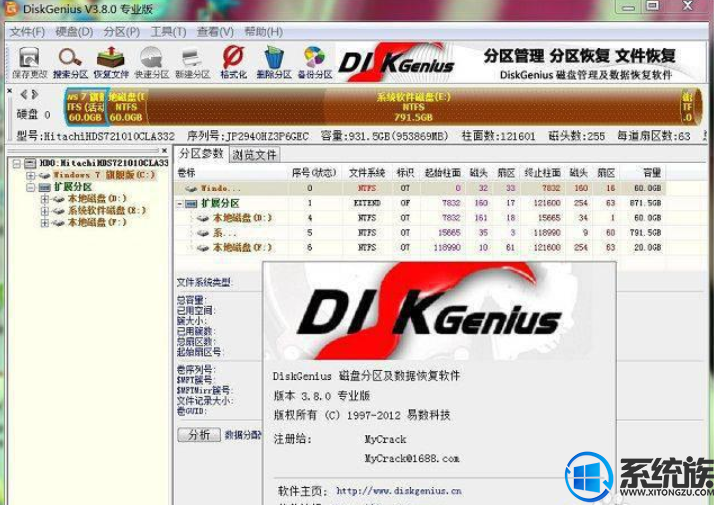Switch to the 浏览文件 tab
The image size is (714, 505).
point(254,155)
